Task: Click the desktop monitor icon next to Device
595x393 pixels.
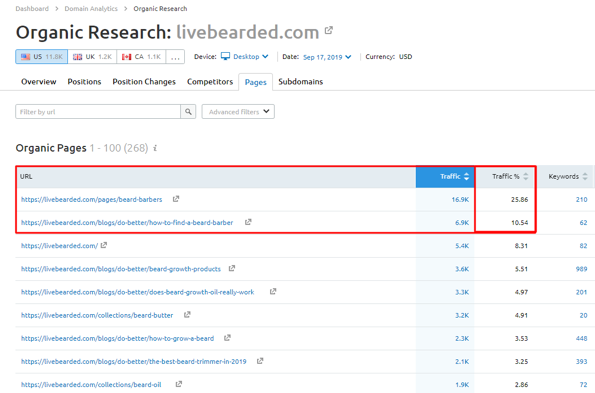Action: pos(225,56)
